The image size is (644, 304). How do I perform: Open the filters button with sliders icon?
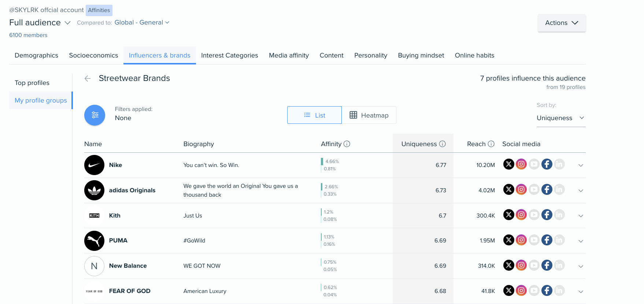click(x=95, y=115)
